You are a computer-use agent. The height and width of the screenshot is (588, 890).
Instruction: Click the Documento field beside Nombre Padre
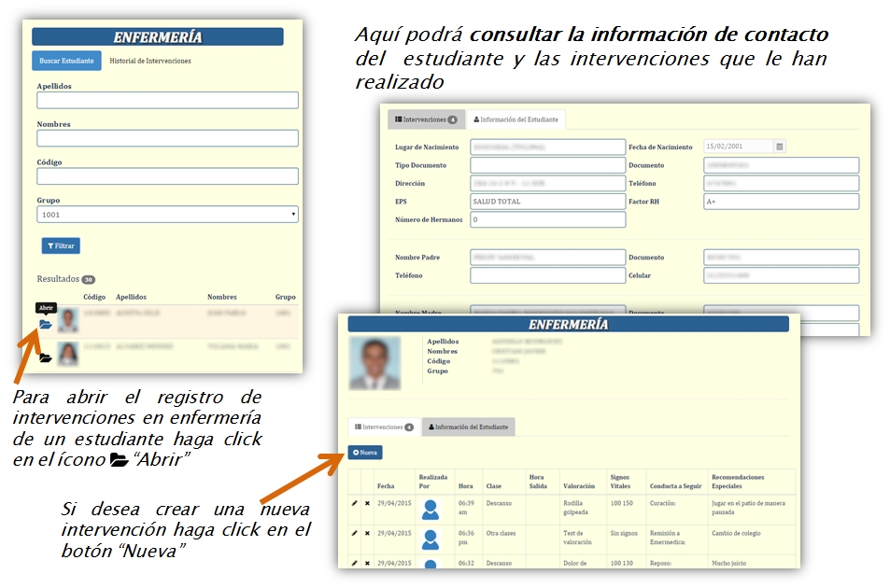pos(782,257)
